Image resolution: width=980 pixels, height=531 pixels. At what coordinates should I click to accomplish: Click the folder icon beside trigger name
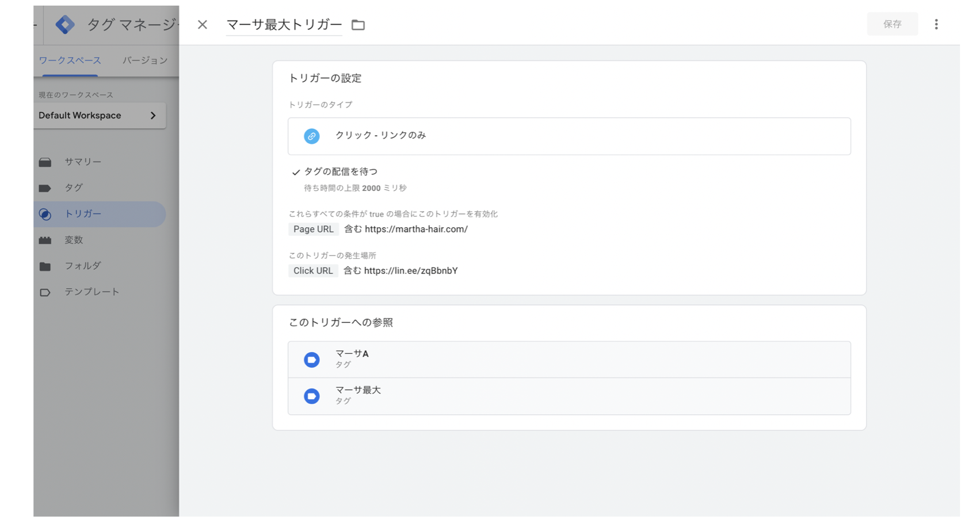pyautogui.click(x=358, y=25)
